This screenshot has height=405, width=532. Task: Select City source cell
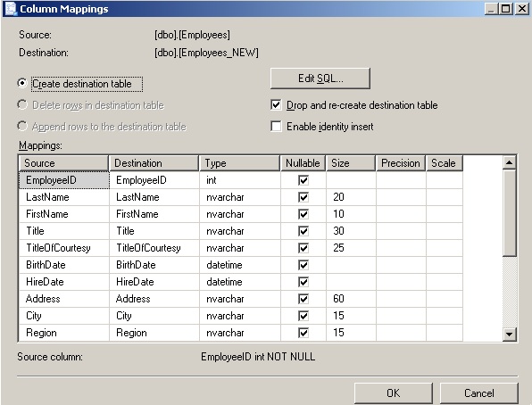click(x=64, y=316)
